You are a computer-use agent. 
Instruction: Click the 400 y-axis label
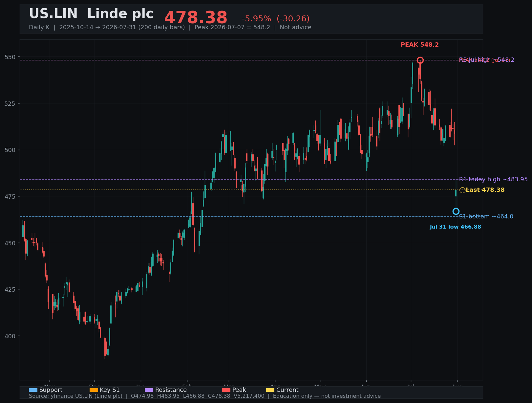(10, 336)
